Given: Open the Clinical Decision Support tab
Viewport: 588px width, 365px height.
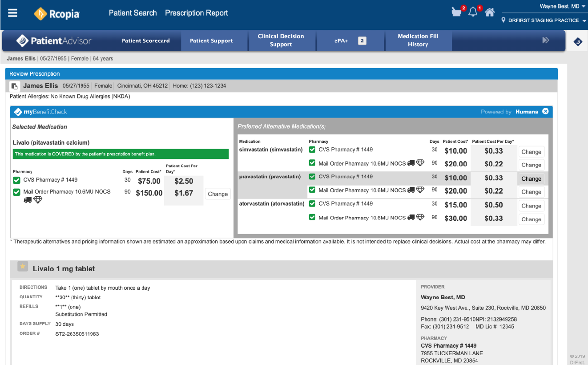Looking at the screenshot, I should tap(281, 41).
